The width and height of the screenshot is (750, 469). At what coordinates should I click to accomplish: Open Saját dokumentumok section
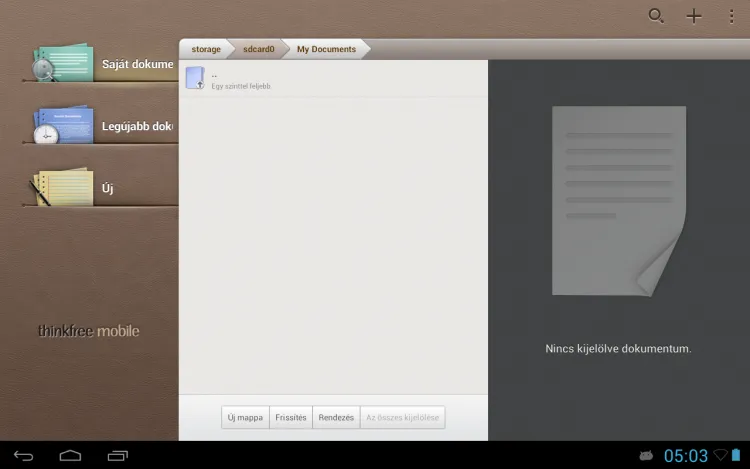(137, 64)
